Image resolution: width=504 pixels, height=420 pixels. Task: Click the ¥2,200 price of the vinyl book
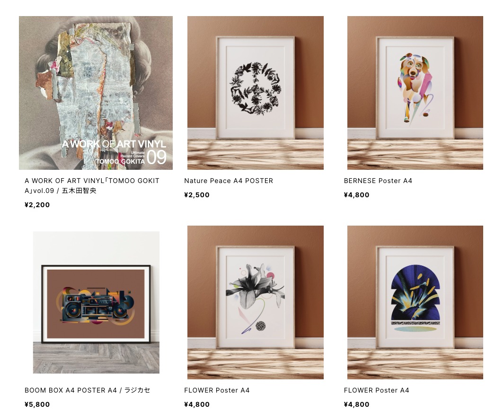tap(37, 205)
